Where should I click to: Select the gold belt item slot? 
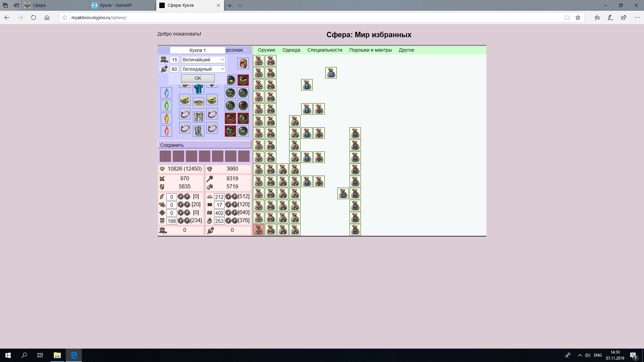tap(199, 103)
